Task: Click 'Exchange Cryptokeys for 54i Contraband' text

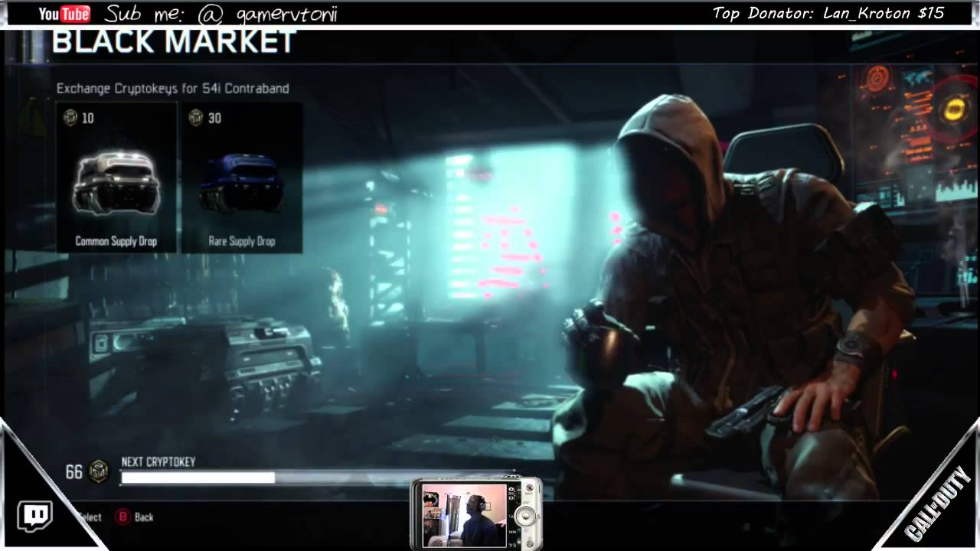Action: point(173,89)
